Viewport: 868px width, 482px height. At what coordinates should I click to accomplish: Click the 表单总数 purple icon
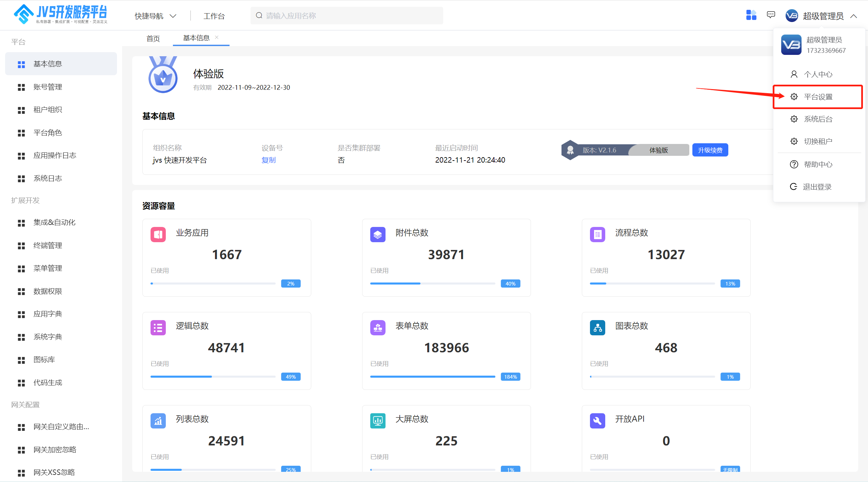point(378,328)
